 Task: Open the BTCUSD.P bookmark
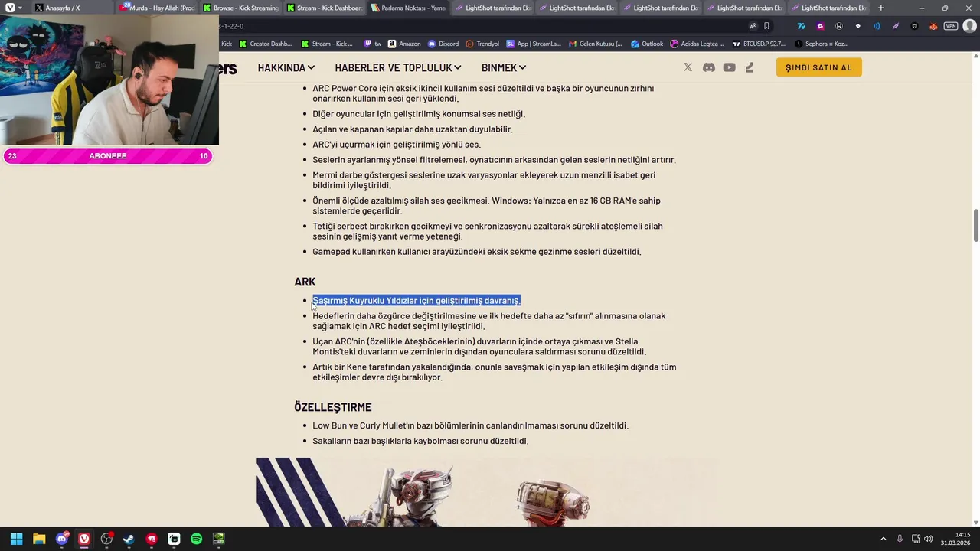tap(759, 44)
